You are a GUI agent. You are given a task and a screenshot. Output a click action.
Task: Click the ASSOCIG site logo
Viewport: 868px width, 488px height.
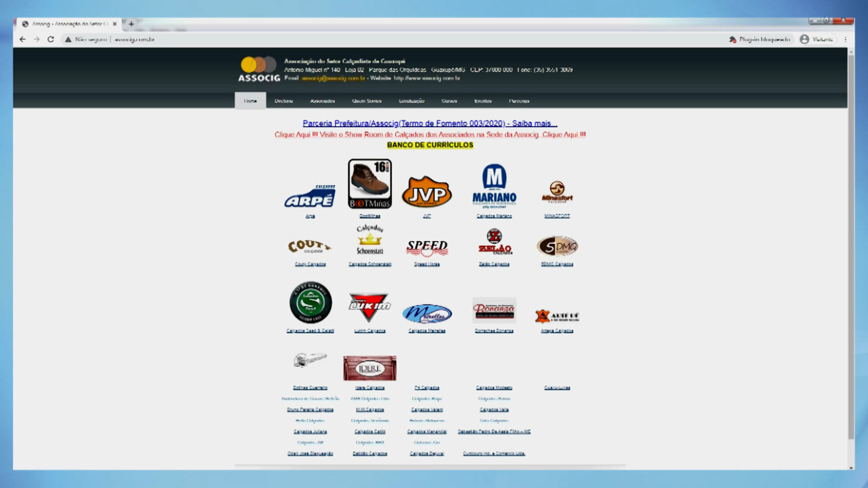tap(259, 69)
